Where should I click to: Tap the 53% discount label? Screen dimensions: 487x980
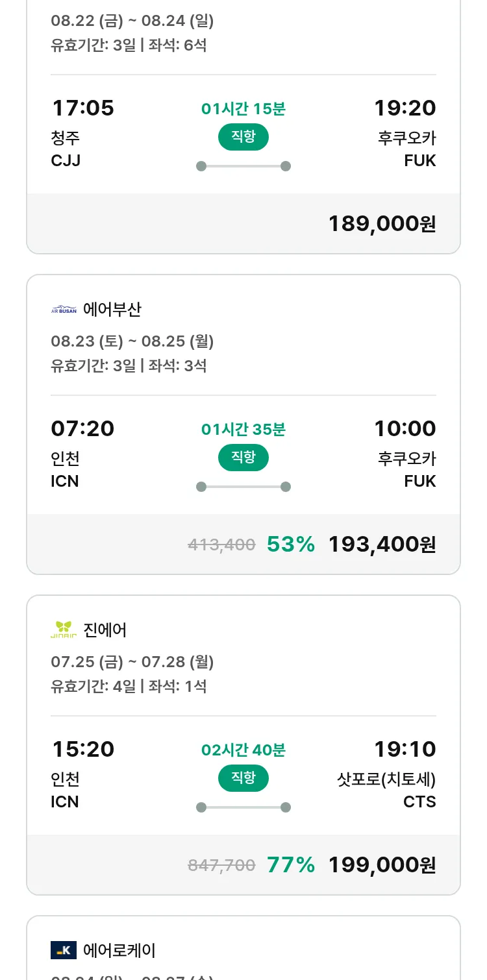pos(290,545)
